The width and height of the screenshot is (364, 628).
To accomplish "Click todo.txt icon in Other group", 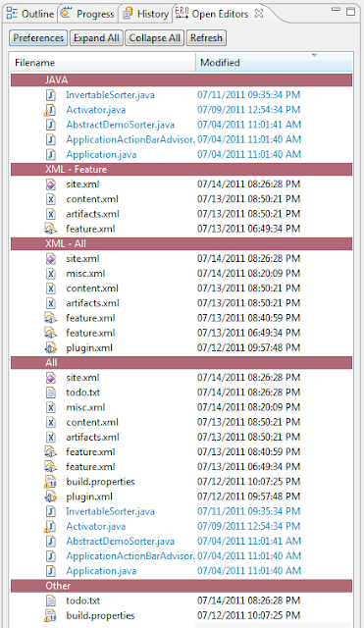I will tap(51, 601).
